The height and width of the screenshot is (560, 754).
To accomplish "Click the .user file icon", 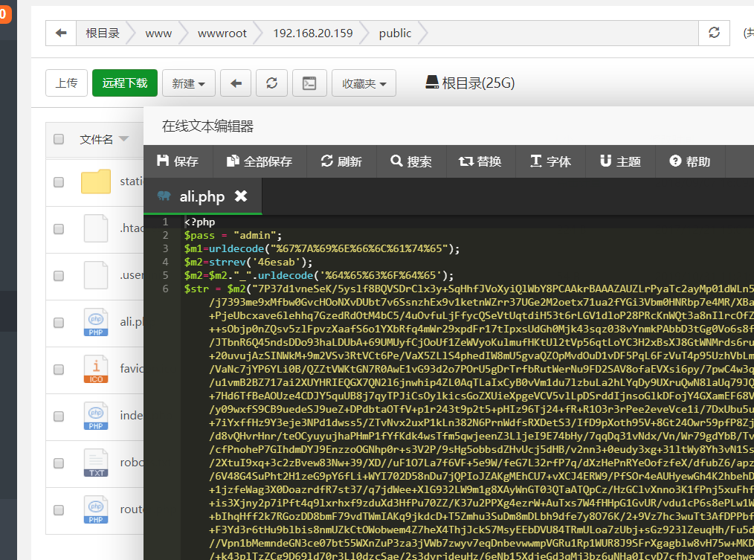I will pyautogui.click(x=96, y=275).
